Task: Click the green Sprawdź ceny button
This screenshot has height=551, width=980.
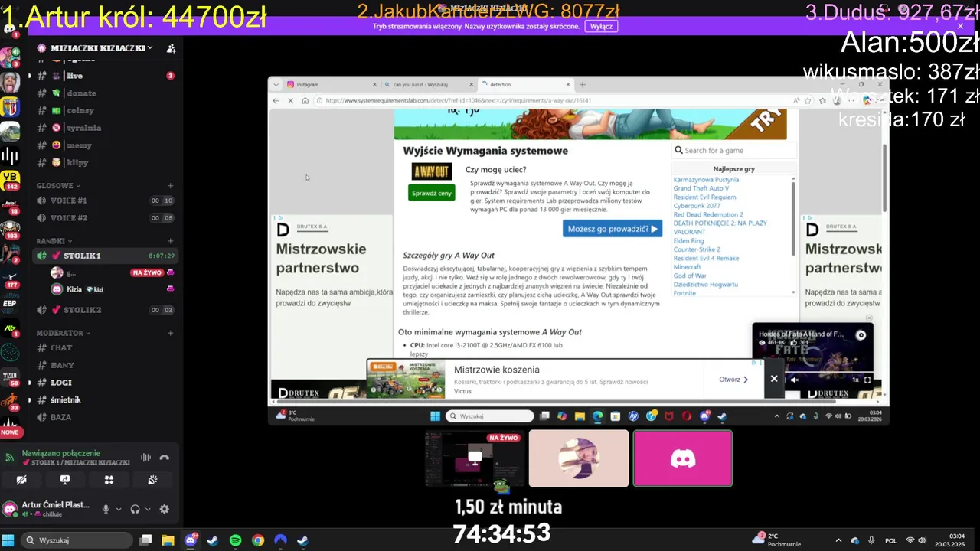Action: 432,193
